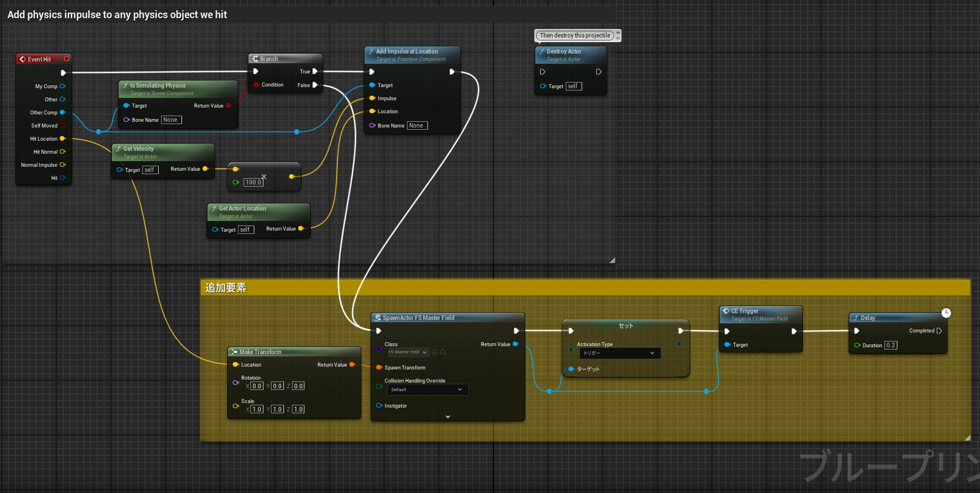This screenshot has height=493, width=980.
Task: Click SpawnActor Return Value blue pin
Action: (x=516, y=344)
